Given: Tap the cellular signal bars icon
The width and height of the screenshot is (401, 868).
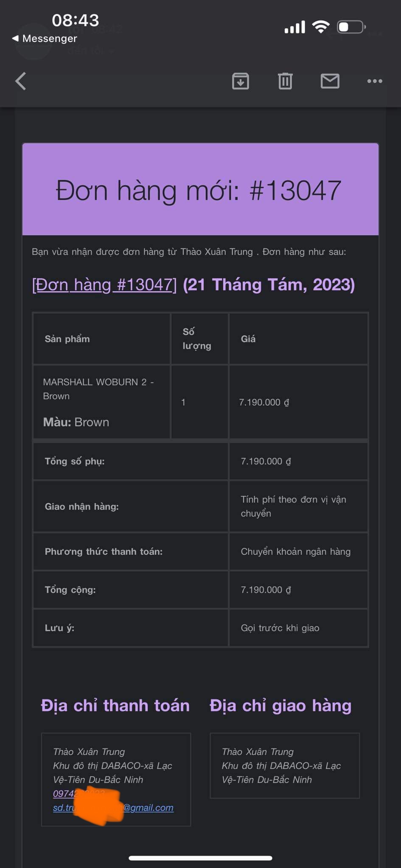Looking at the screenshot, I should (x=295, y=27).
